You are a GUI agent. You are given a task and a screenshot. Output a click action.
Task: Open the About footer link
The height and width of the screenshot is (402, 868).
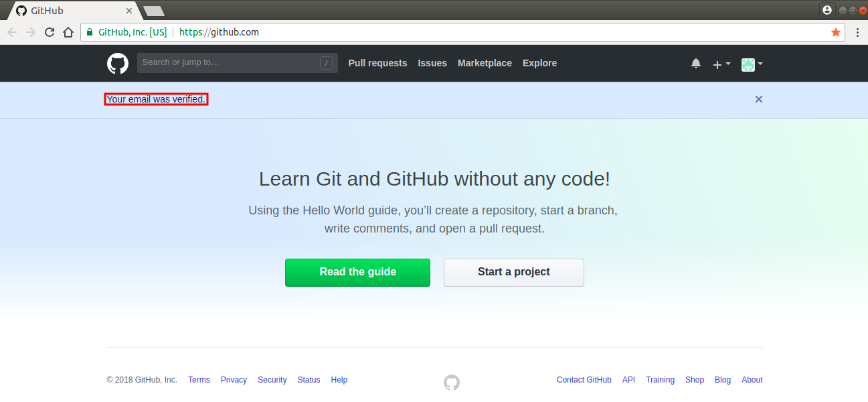click(752, 380)
